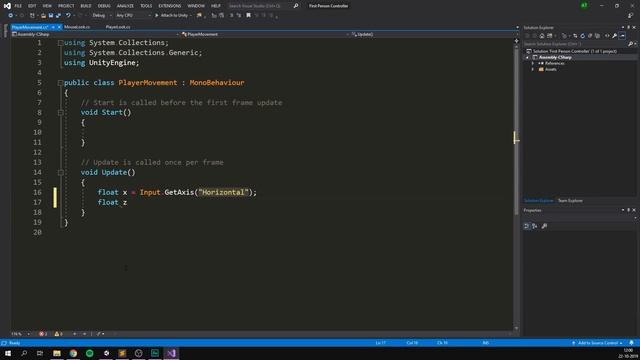Collapse the using directives region on line 1

pyautogui.click(x=60, y=43)
